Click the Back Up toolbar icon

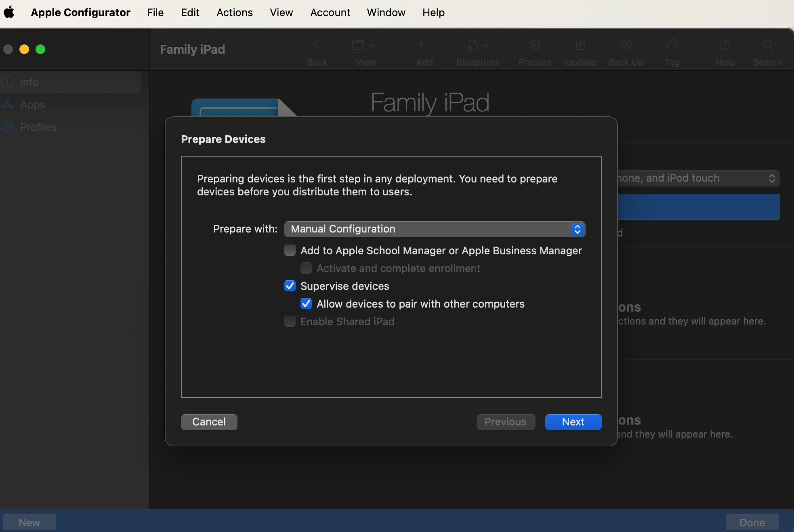(626, 45)
